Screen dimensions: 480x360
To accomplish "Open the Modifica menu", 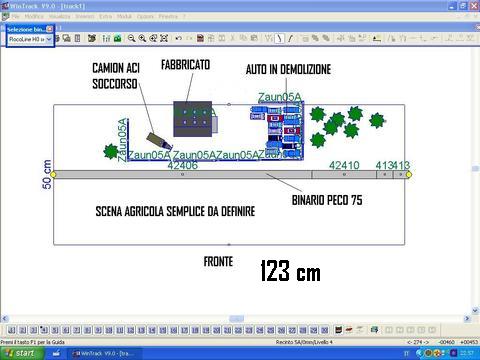I will (x=34, y=16).
